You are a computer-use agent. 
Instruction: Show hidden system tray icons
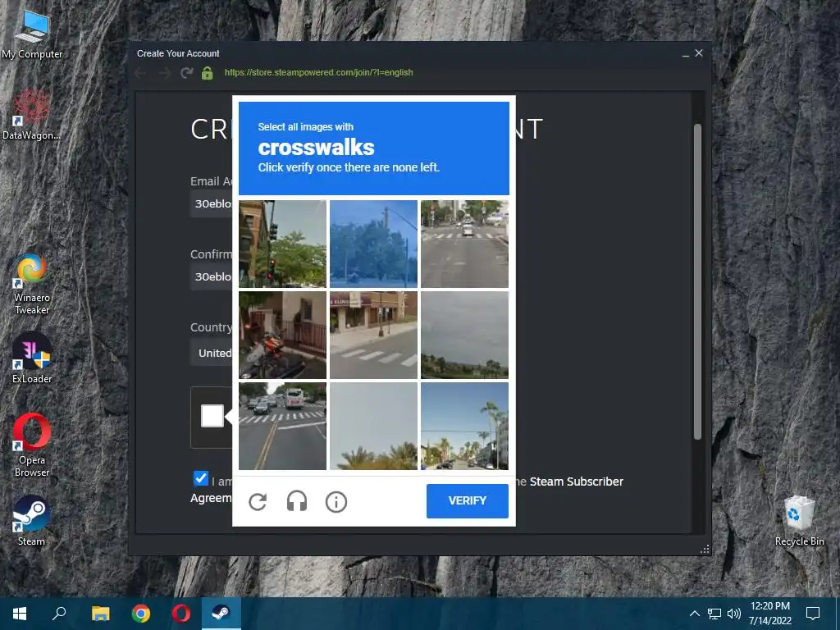[x=694, y=614]
